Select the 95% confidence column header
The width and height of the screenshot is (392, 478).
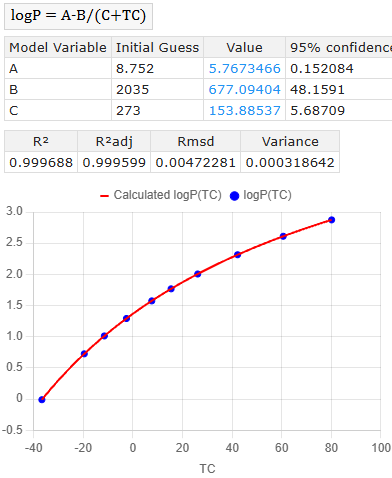click(339, 47)
